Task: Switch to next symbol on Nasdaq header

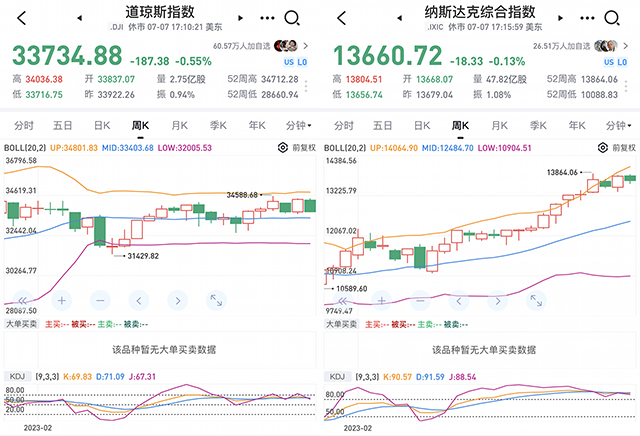Action: (x=560, y=18)
